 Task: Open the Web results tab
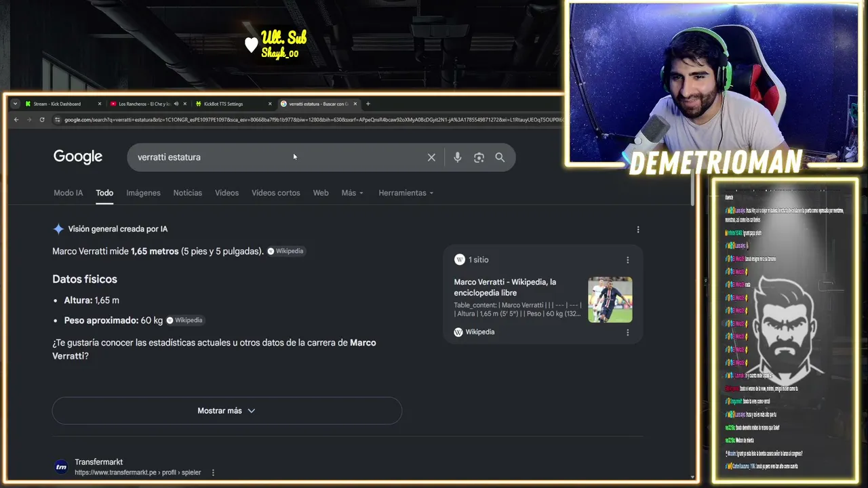click(321, 193)
